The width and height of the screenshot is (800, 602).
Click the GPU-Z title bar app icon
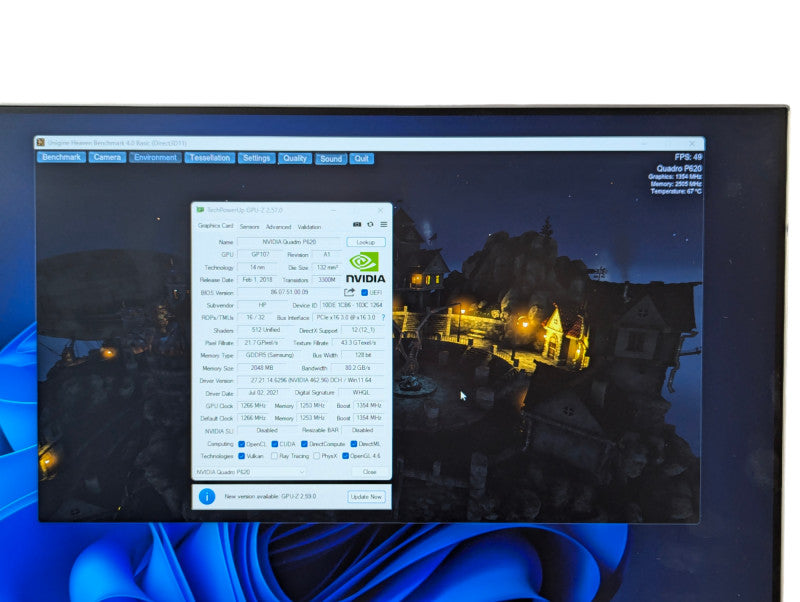(x=200, y=210)
